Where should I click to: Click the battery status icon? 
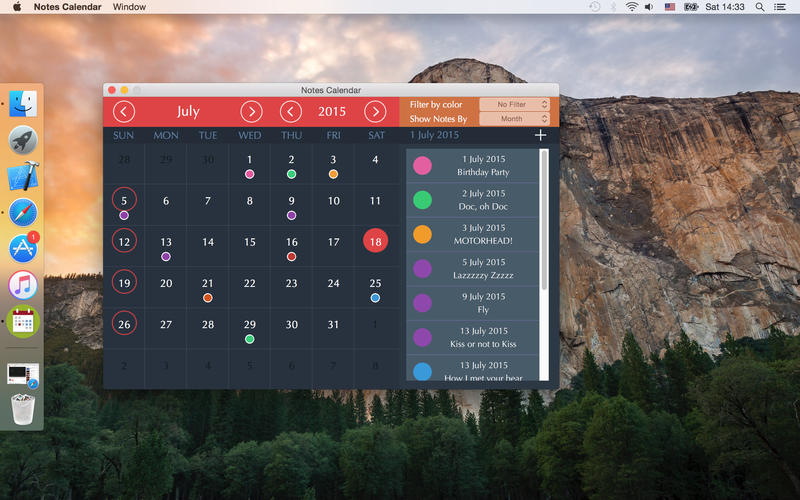click(691, 7)
